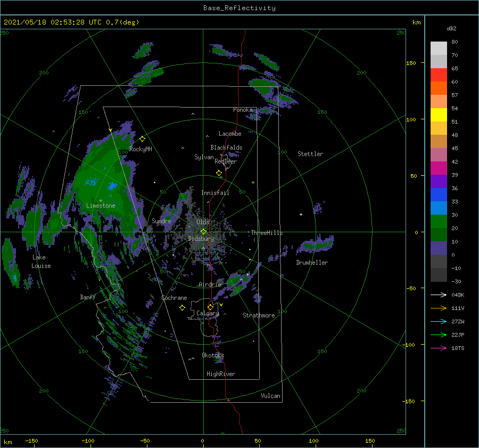Click the Didsbury label
Screen dimensions: 479x448
coord(201,239)
